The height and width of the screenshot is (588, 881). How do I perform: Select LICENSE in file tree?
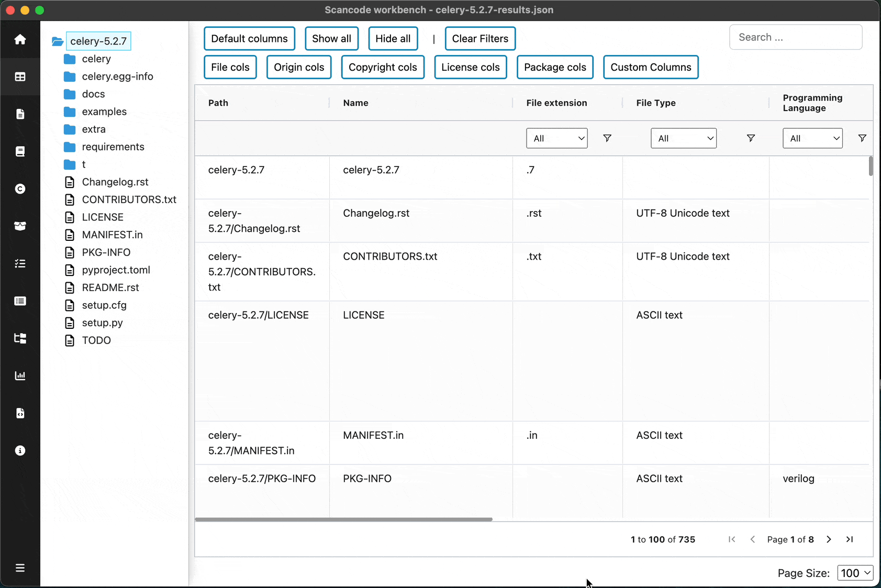pyautogui.click(x=103, y=217)
